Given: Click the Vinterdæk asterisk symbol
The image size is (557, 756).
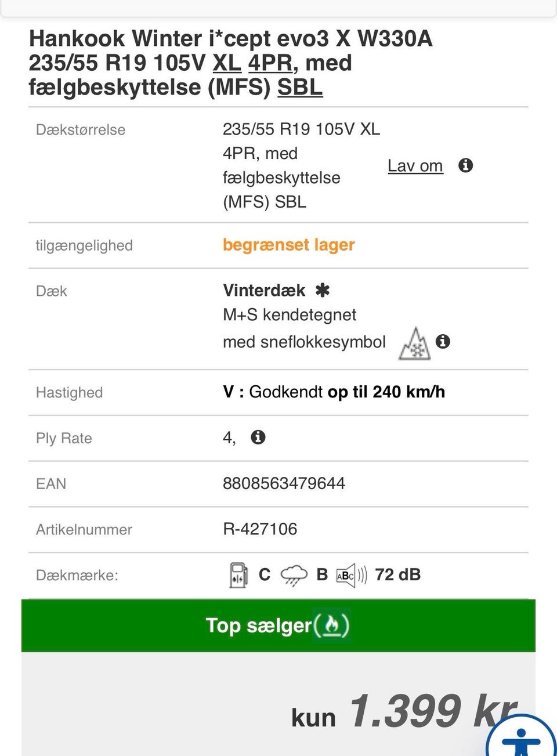Looking at the screenshot, I should pos(323,290).
